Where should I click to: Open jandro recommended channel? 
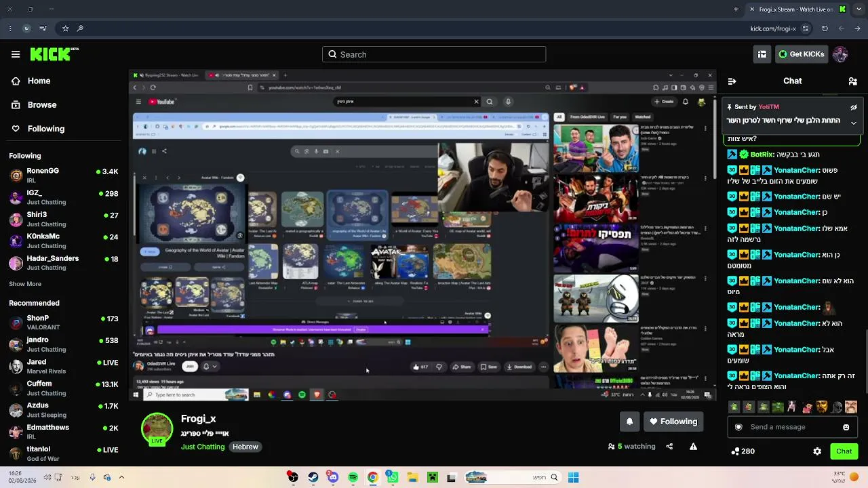[64, 344]
